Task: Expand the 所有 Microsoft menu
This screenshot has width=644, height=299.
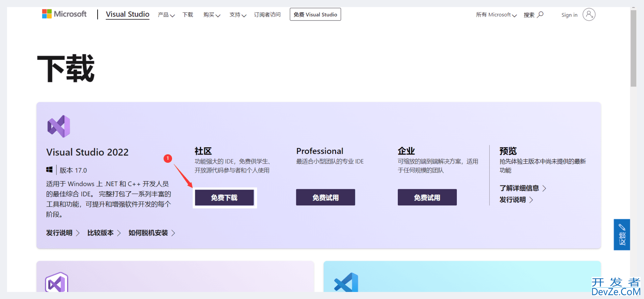Action: (x=496, y=15)
